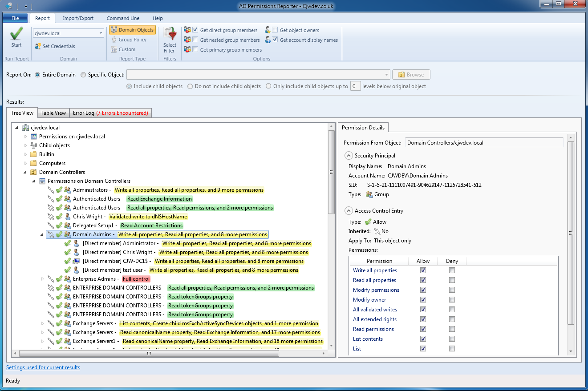Open the Import/Export ribbon tab
Image resolution: width=588 pixels, height=391 pixels.
click(78, 18)
